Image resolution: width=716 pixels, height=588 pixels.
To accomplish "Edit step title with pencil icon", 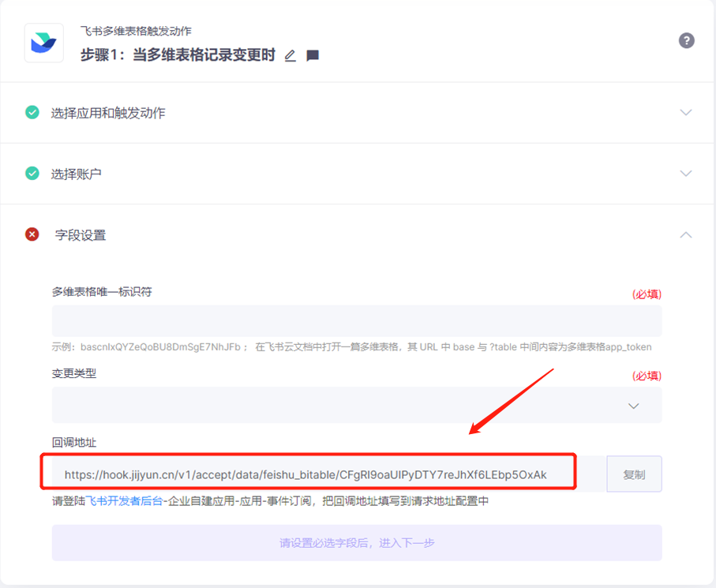I will pyautogui.click(x=290, y=56).
